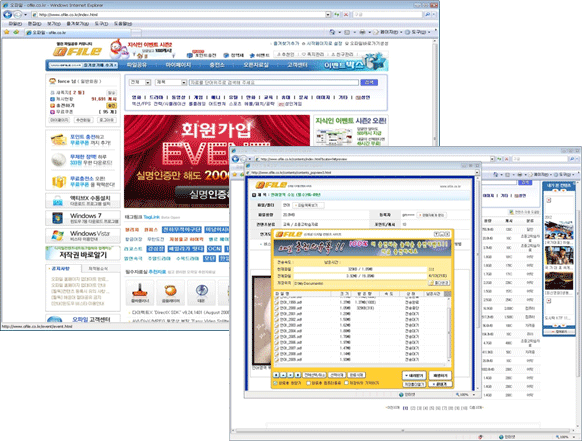Click red Stop icon beside main window address bar
This screenshot has height=441, width=582.
346,14
